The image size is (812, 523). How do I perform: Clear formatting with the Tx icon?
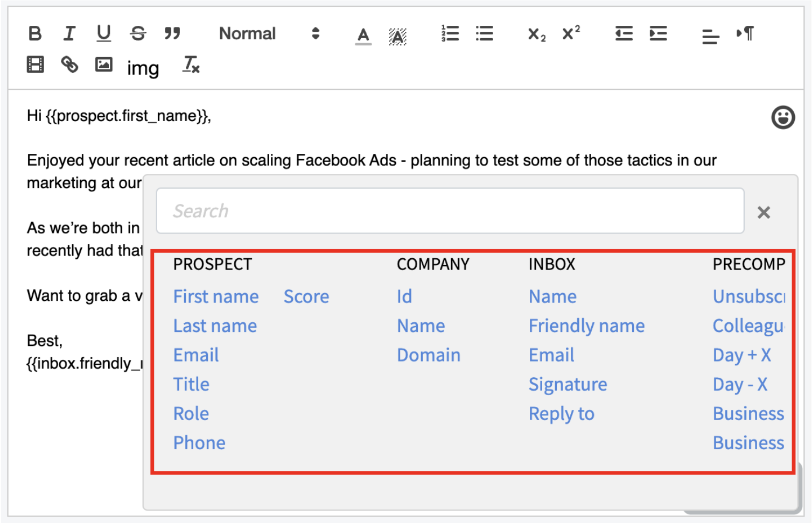(x=190, y=66)
